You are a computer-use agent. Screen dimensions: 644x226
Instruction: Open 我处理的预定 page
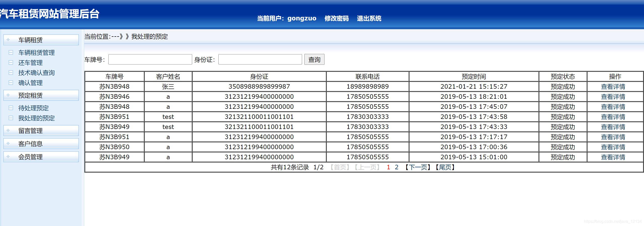pyautogui.click(x=37, y=118)
